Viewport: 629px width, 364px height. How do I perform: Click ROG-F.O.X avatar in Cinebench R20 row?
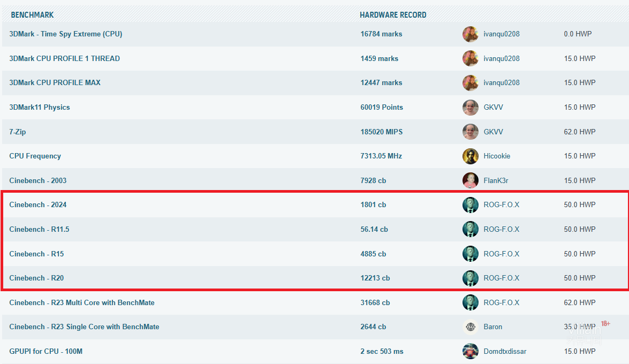pos(470,278)
